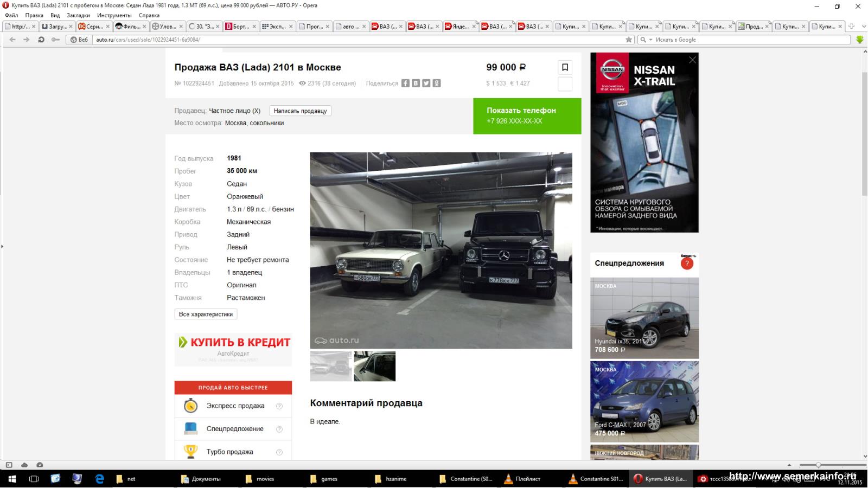Bookmark the page with the address bar star

[x=629, y=40]
